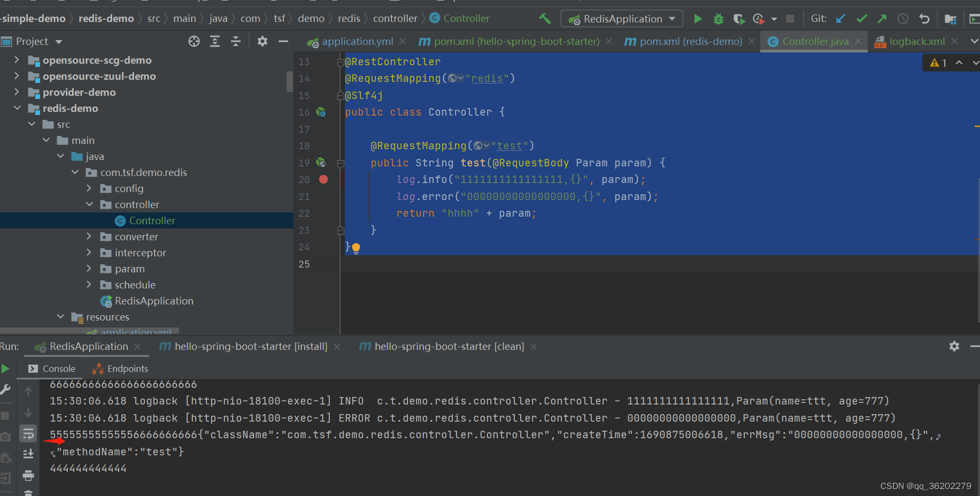Click the "redis" mapping URL link
980x496 pixels.
pyautogui.click(x=487, y=79)
